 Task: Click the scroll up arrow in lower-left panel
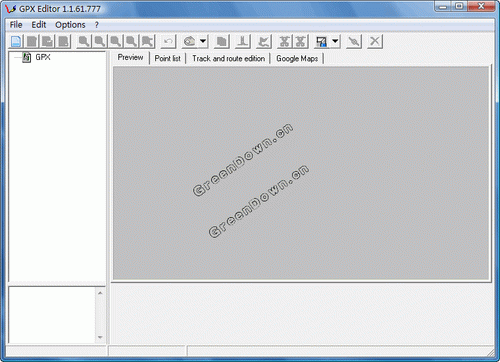click(x=100, y=293)
